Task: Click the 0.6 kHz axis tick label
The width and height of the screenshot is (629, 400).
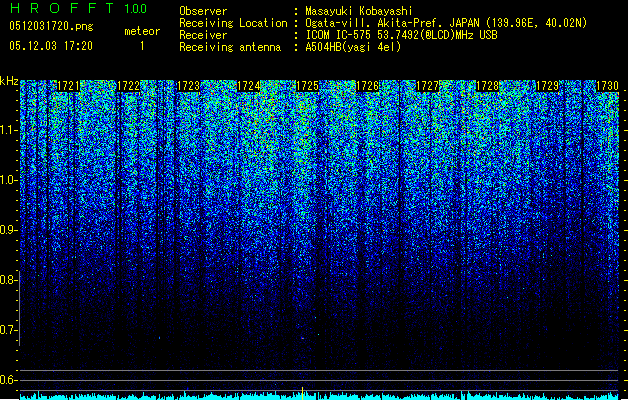Action: click(8, 380)
